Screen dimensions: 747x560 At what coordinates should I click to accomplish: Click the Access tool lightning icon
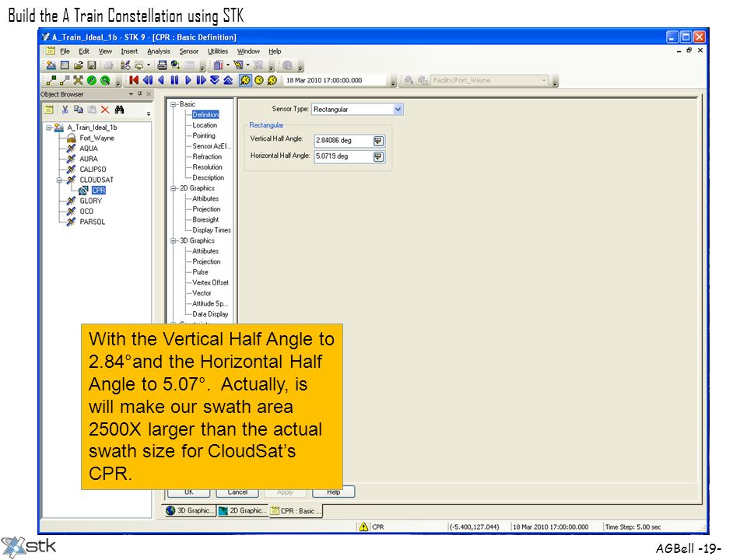pos(239,65)
